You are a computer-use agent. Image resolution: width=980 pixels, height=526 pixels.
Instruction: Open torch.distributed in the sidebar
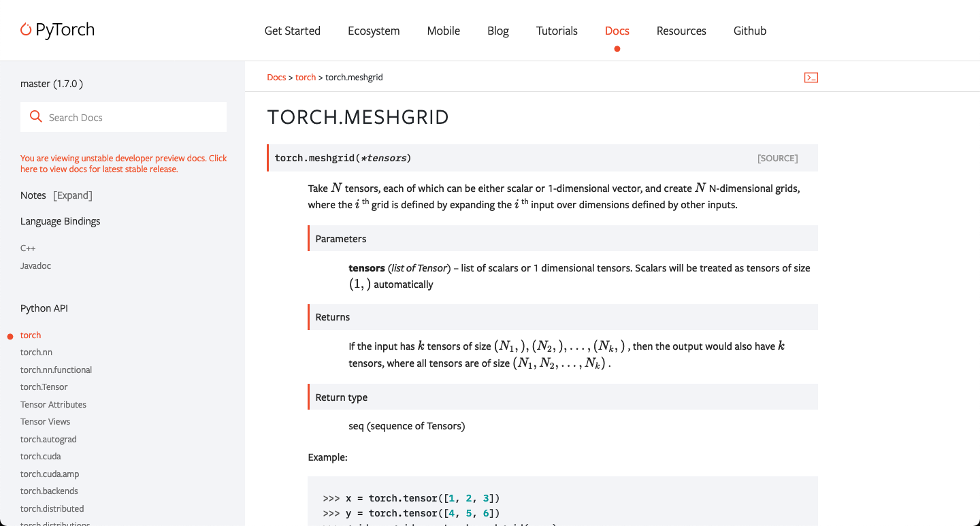pos(52,508)
